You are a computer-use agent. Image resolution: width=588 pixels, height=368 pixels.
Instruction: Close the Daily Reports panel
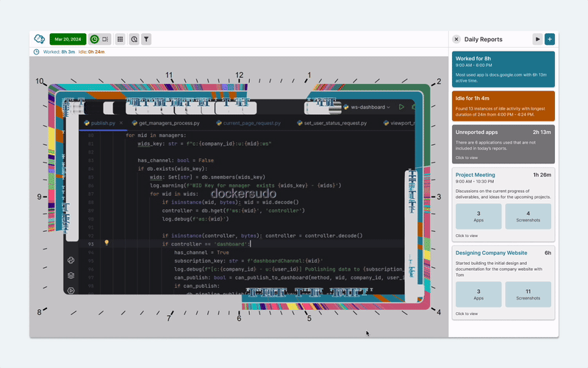pos(456,39)
